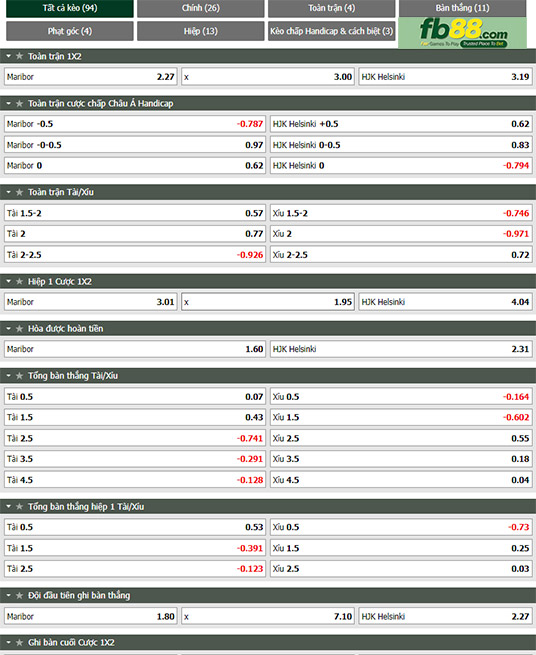Star the Toàn trận cược chấp Châu Á Handicap section

[19, 103]
